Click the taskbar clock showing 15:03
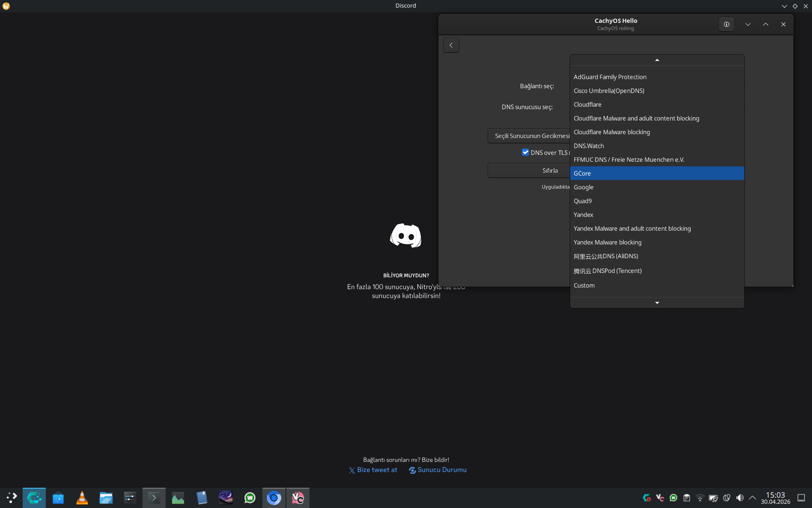The image size is (812, 508). 775,498
